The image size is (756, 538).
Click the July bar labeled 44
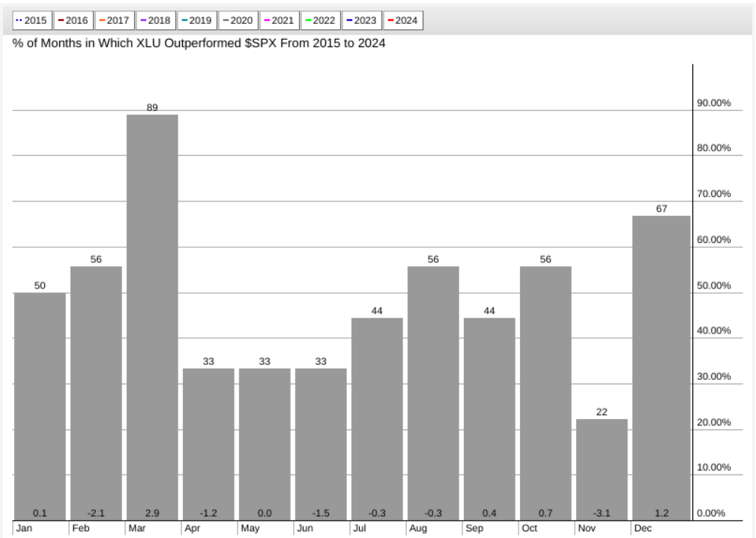click(377, 419)
